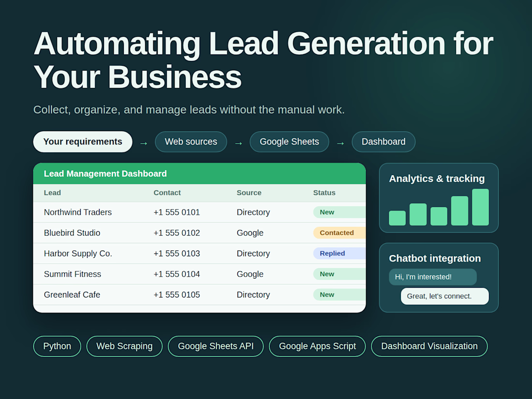Viewport: 532px width, 399px height.
Task: Select "Google" source in Bluebird Studio row
Action: pyautogui.click(x=250, y=233)
